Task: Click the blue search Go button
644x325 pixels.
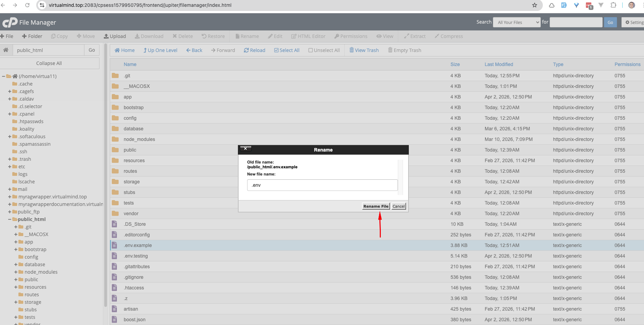Action: pos(610,22)
